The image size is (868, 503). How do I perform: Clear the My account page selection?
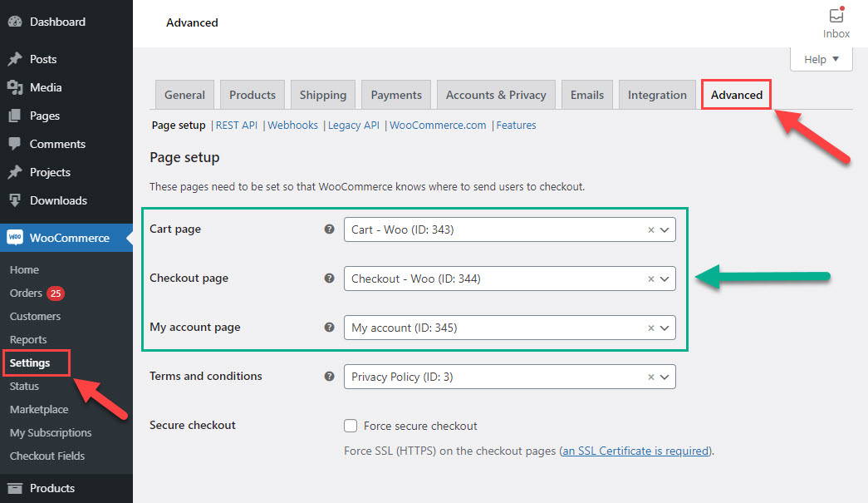pos(651,328)
